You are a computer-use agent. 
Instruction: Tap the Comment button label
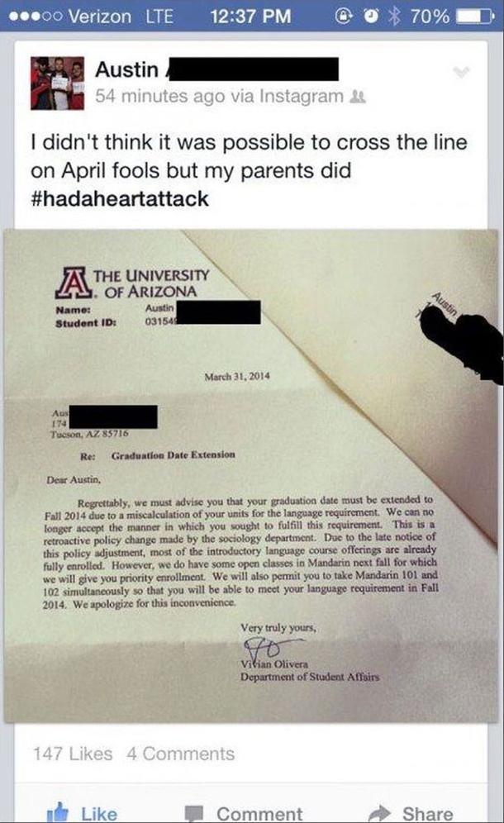259,814
